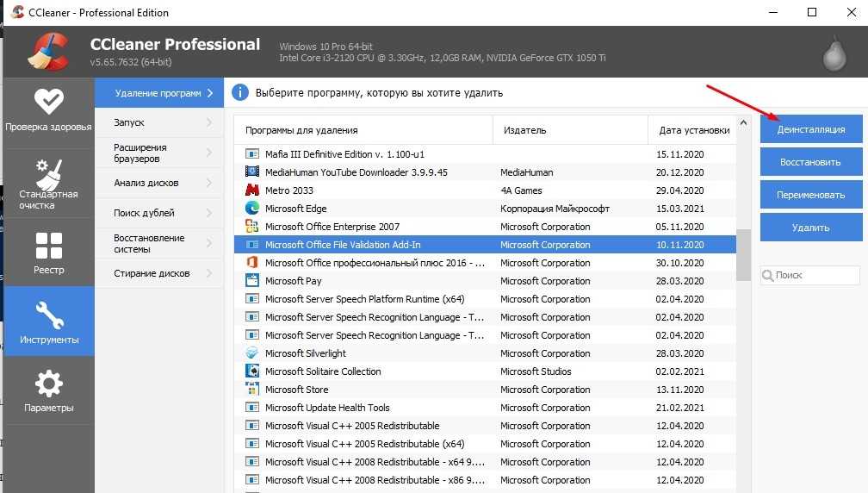Open the Registry section grid icon
The image size is (868, 493).
(47, 246)
